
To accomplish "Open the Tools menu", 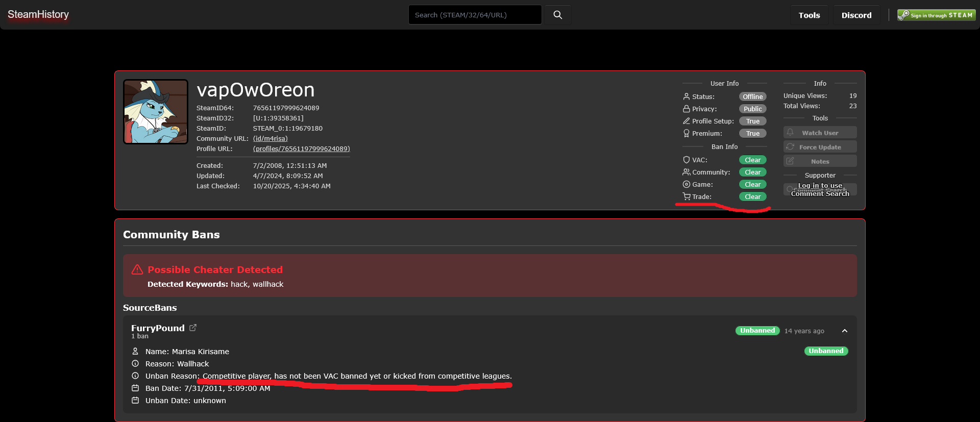I will point(810,15).
